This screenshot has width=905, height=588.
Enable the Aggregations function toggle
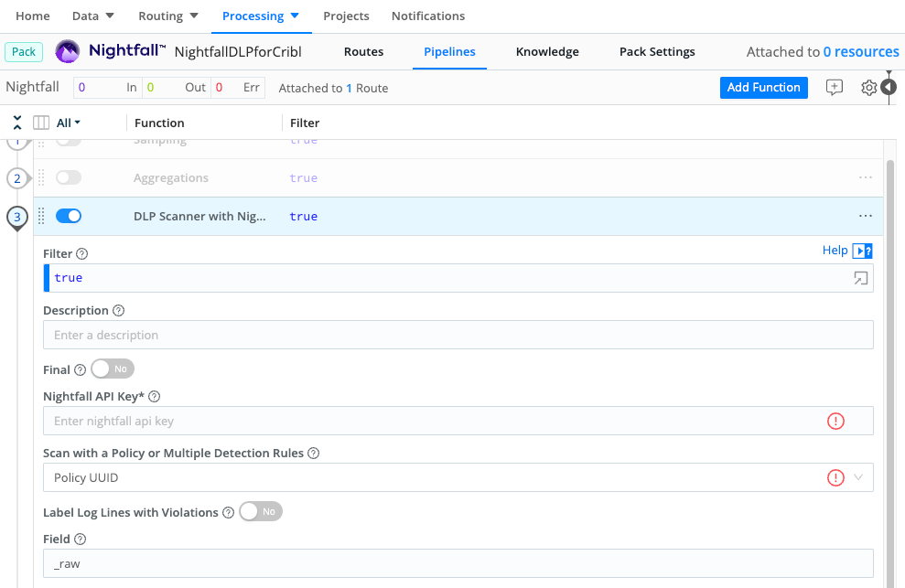click(x=69, y=177)
